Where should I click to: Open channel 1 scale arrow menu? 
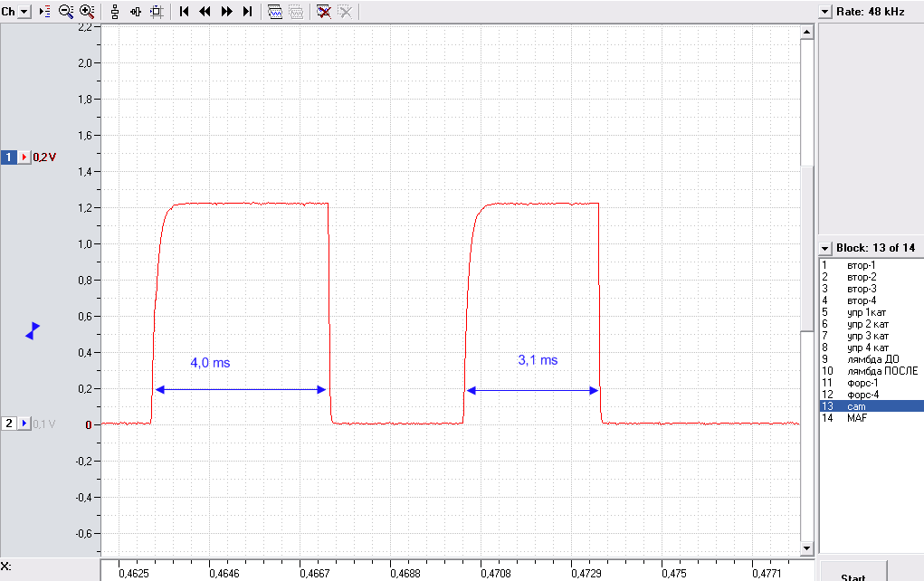point(24,157)
